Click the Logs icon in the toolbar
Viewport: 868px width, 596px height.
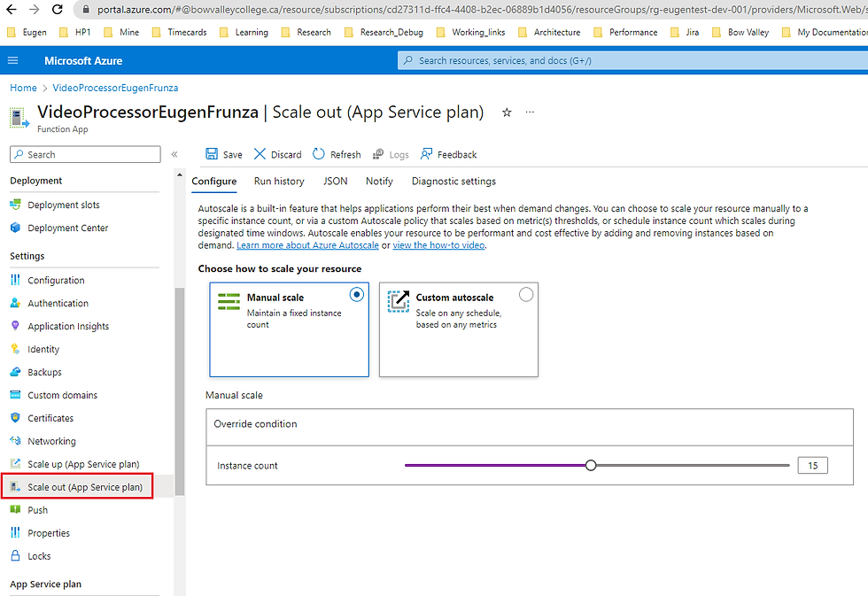[378, 154]
